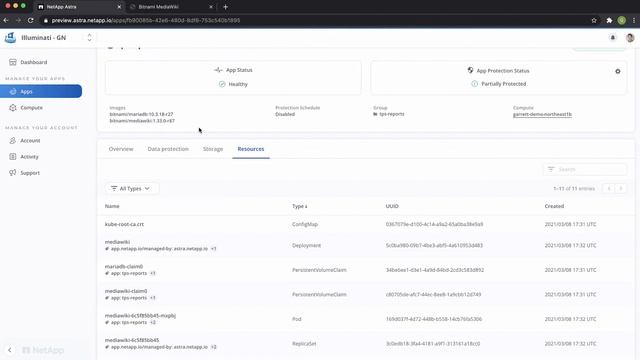Open the user profile avatar
This screenshot has width=640, height=360.
pyautogui.click(x=630, y=38)
